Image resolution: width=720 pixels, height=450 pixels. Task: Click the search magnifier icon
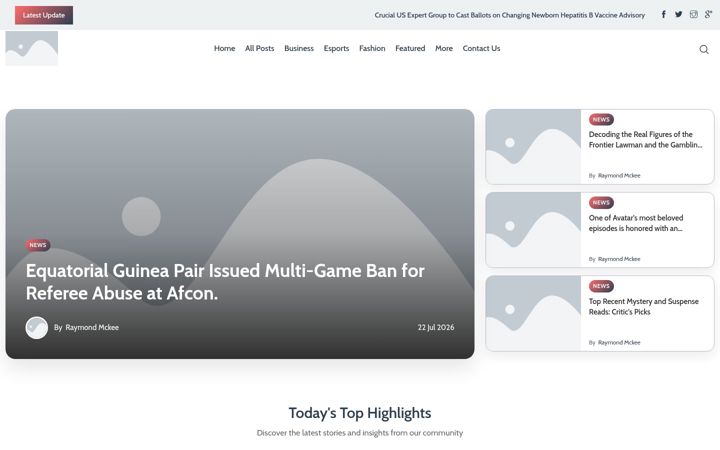(704, 49)
